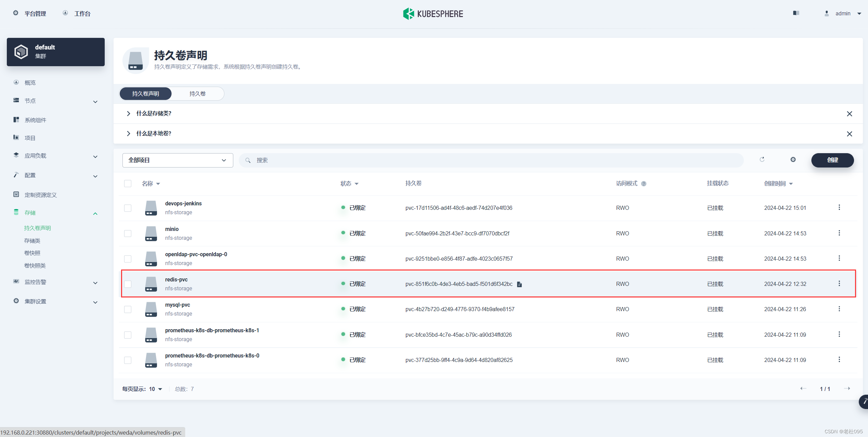Screen dimensions: 868x437
Task: Click the mysql-pvc volume disk icon
Action: point(151,309)
